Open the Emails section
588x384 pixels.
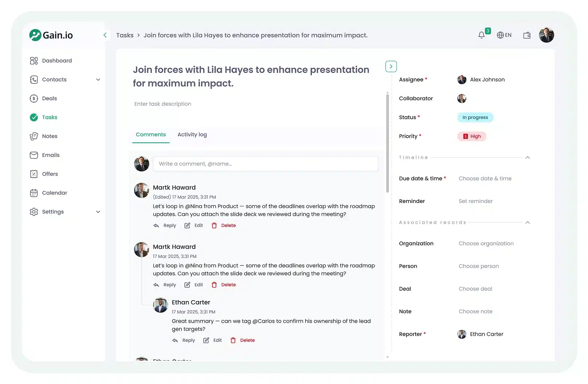click(x=50, y=155)
